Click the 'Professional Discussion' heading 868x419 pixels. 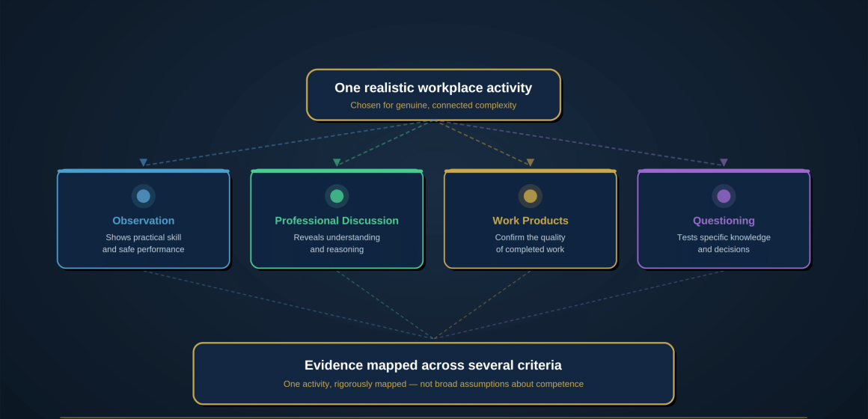[337, 221]
